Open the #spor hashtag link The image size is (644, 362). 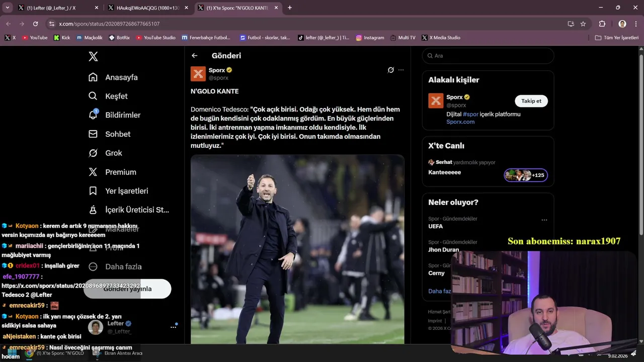[x=470, y=114]
